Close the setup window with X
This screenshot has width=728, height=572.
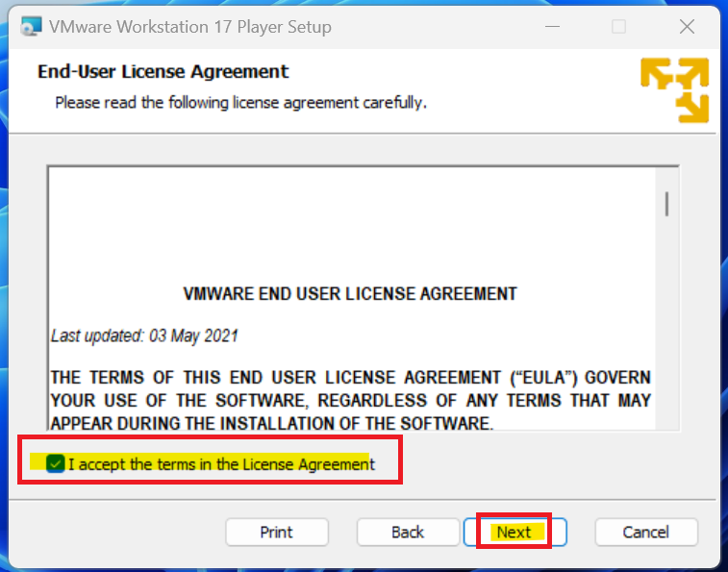point(687,27)
